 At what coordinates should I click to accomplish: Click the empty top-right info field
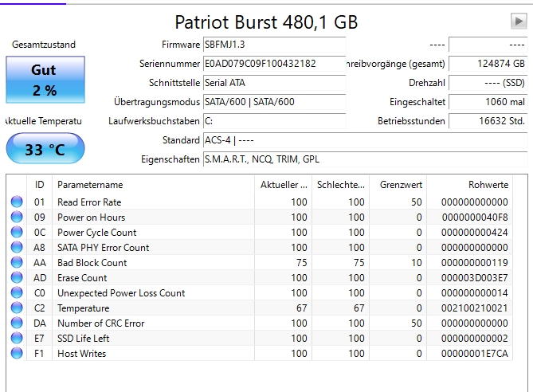tap(488, 45)
